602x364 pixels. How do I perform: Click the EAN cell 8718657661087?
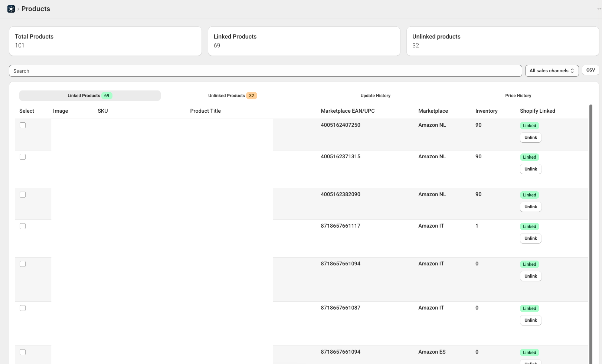pyautogui.click(x=340, y=308)
